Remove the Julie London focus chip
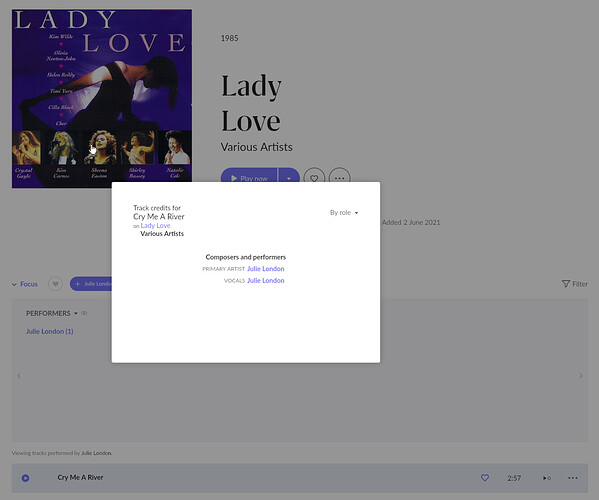 click(91, 284)
